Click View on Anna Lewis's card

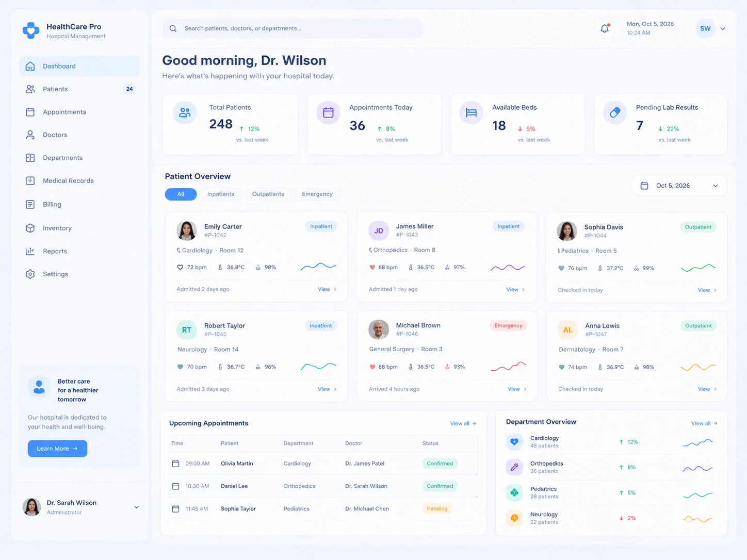pyautogui.click(x=707, y=389)
